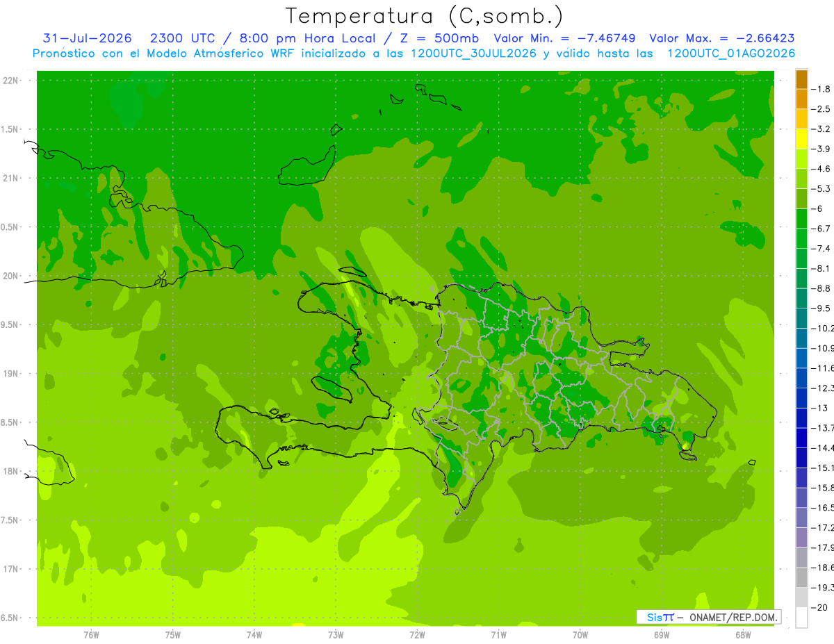Click the "18N" latitude axis label

(x=11, y=471)
